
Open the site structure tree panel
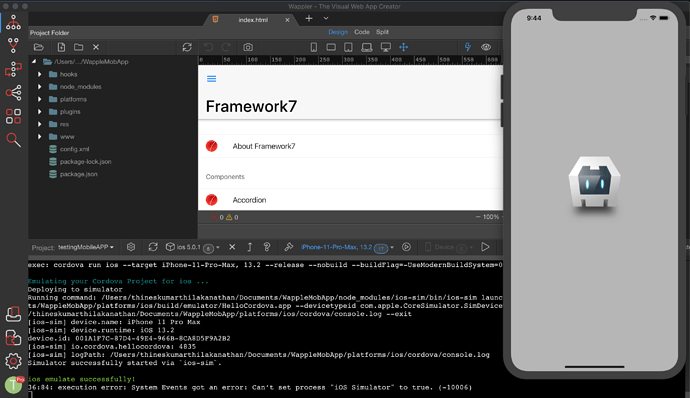(x=13, y=22)
